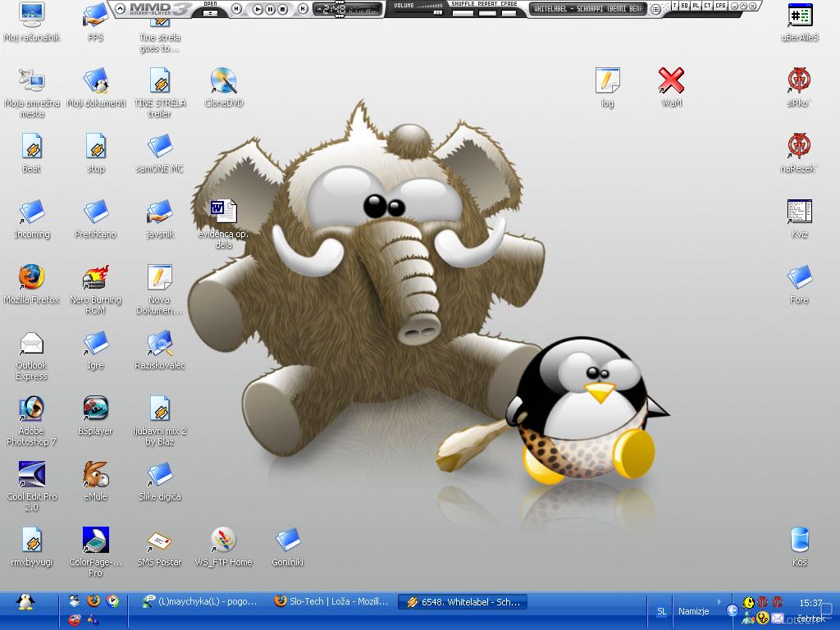Stop playback in Winamp

pyautogui.click(x=283, y=9)
